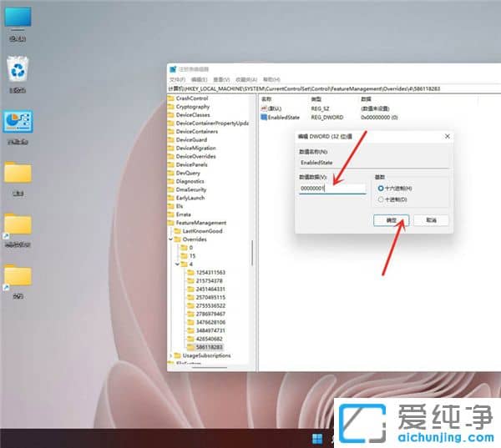Image resolution: width=501 pixels, height=448 pixels.
Task: Open the Recycle Bin desktop icon
Action: point(18,69)
